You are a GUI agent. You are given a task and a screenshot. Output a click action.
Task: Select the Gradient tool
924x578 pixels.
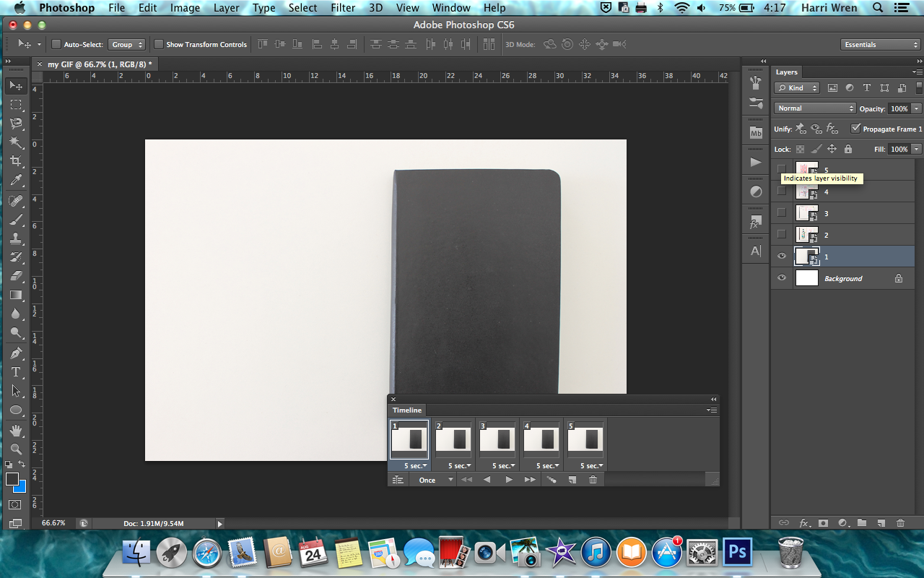tap(16, 295)
